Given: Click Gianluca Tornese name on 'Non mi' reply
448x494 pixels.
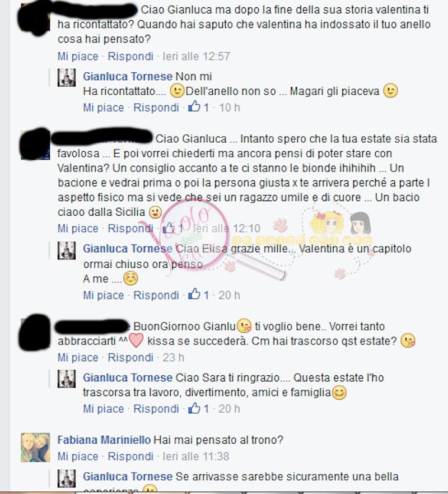Looking at the screenshot, I should (128, 76).
